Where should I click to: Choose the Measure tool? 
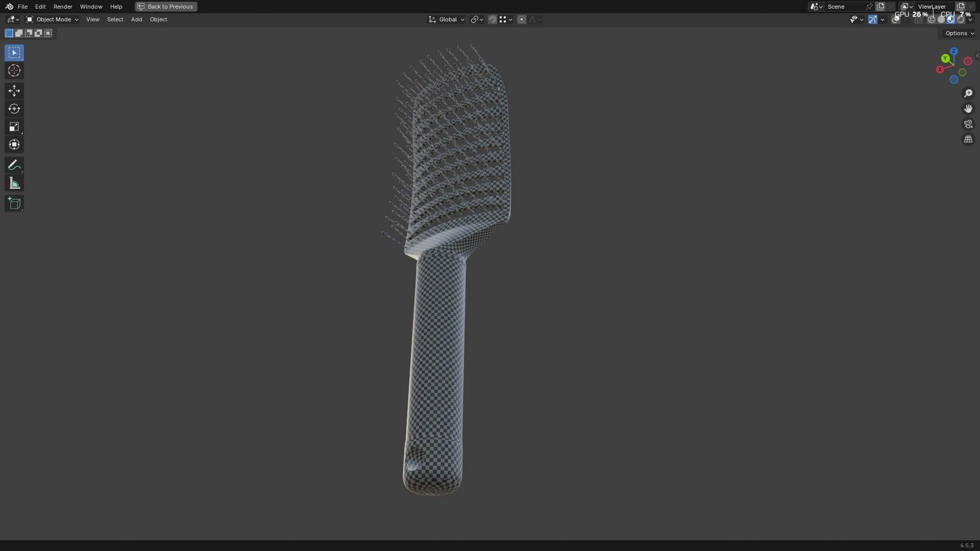coord(14,183)
